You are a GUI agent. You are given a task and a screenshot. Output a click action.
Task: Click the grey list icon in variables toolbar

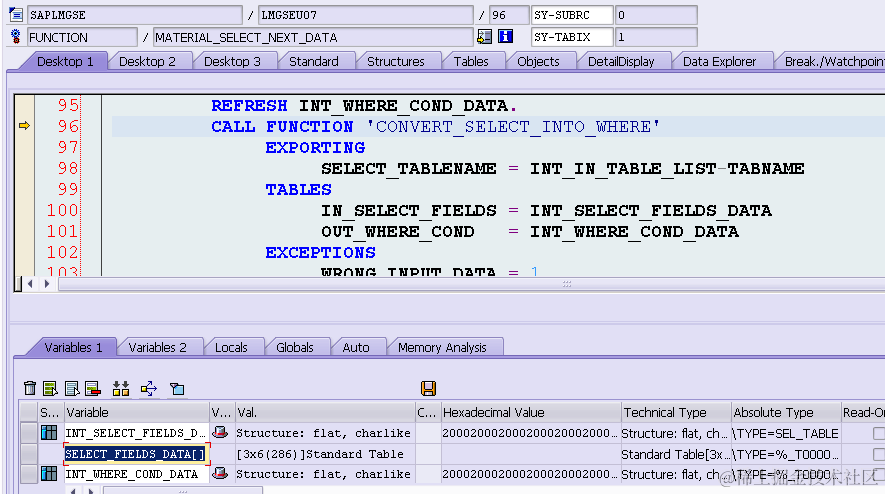click(x=72, y=388)
